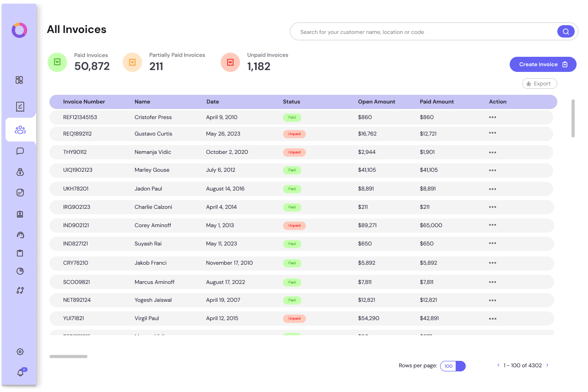The width and height of the screenshot is (588, 392).
Task: Open the settings gear in sidebar
Action: point(20,351)
